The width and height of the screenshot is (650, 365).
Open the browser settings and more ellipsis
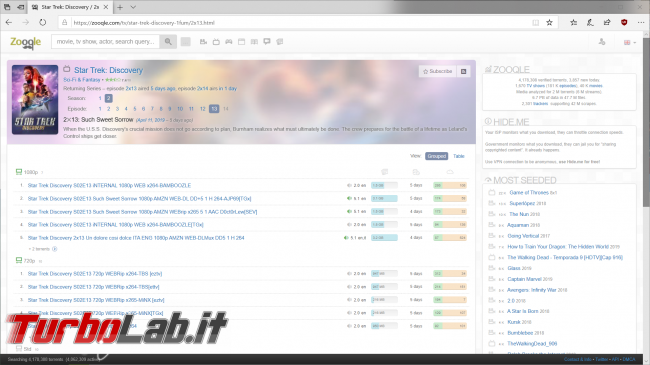[x=641, y=22]
